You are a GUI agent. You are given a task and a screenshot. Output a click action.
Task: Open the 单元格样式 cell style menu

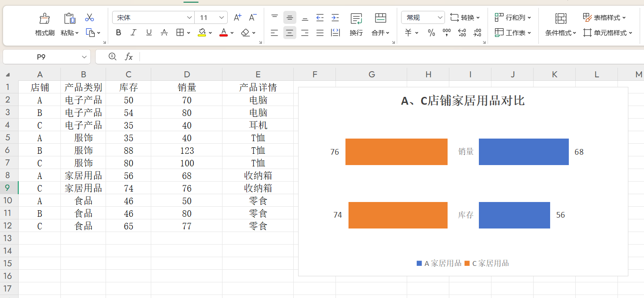[x=607, y=33]
